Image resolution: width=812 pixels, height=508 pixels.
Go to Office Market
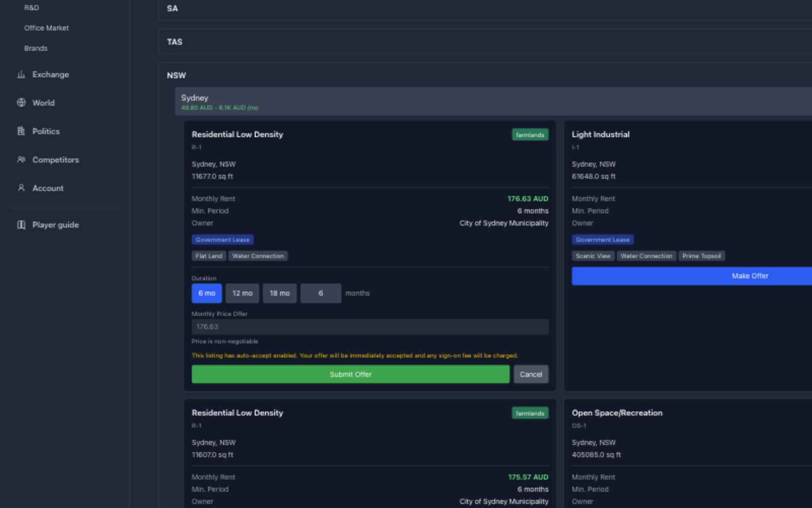point(46,28)
